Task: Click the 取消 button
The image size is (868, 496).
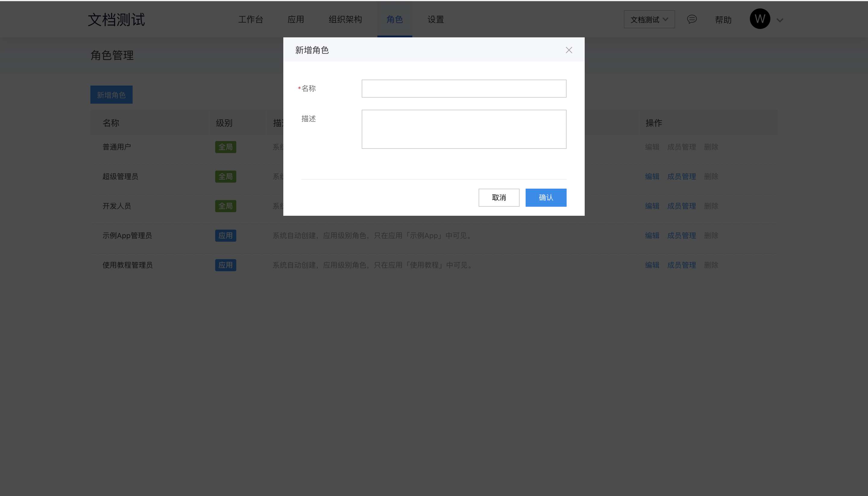Action: [x=499, y=198]
